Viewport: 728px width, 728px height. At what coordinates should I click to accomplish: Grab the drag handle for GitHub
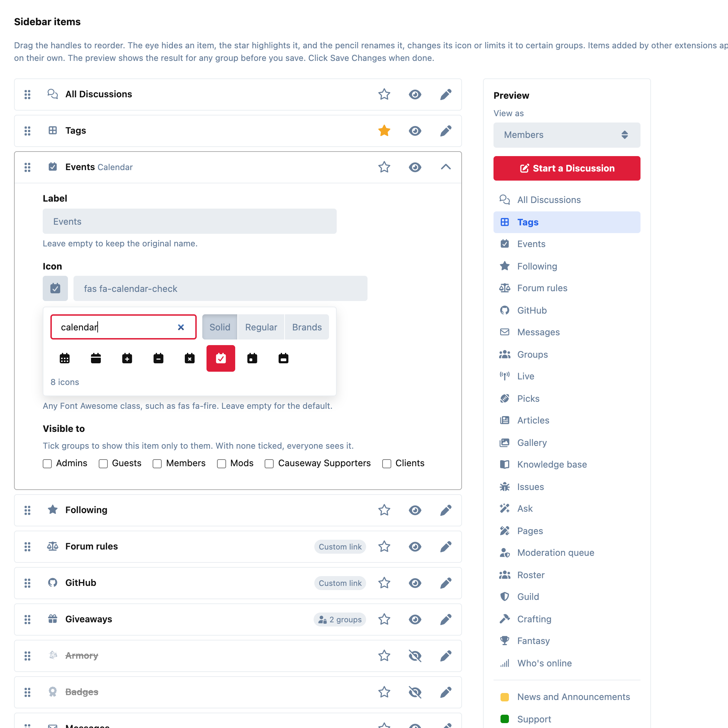[28, 583]
